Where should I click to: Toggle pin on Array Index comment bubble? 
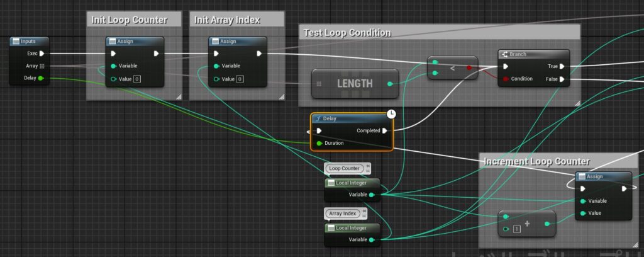[x=364, y=211]
